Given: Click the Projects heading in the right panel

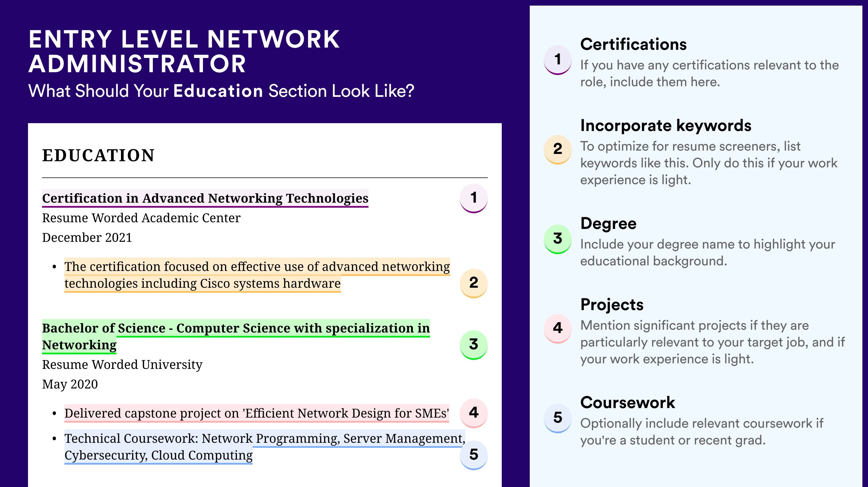Looking at the screenshot, I should (612, 305).
